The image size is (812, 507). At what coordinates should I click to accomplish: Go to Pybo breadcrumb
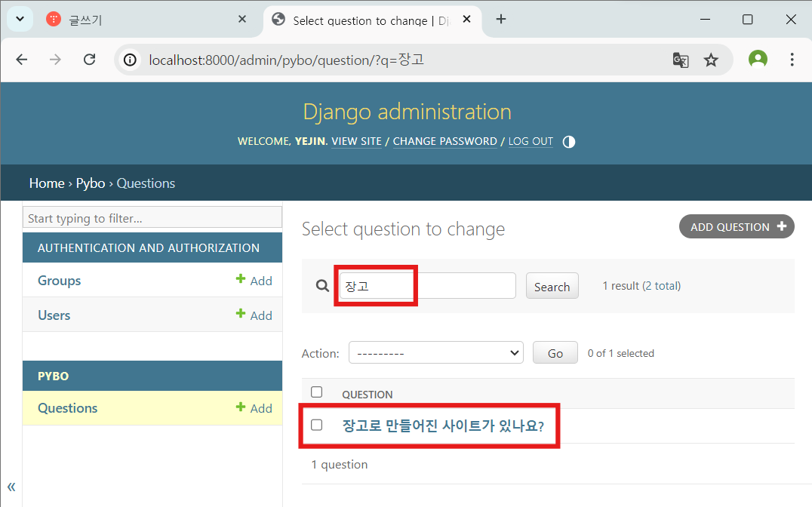point(91,183)
